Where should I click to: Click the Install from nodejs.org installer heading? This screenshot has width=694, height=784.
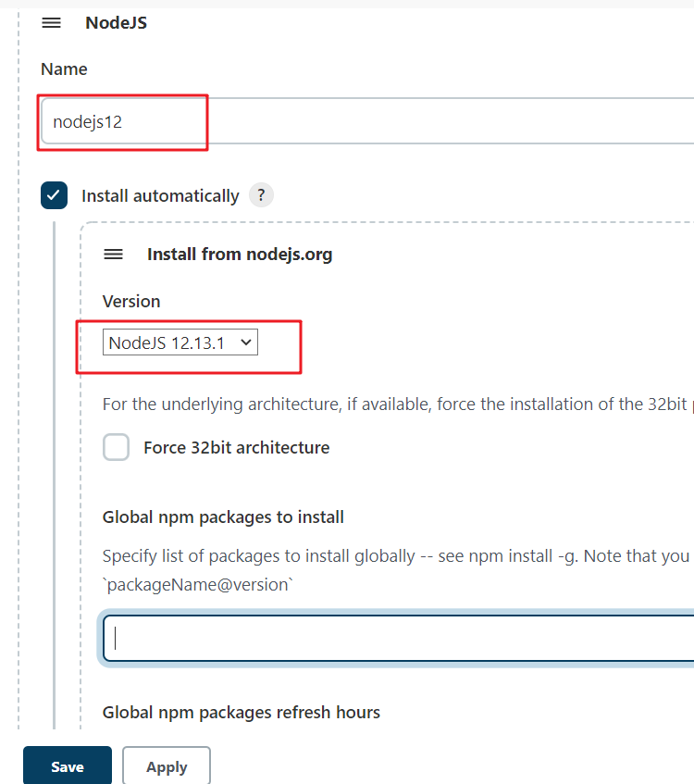coord(240,254)
